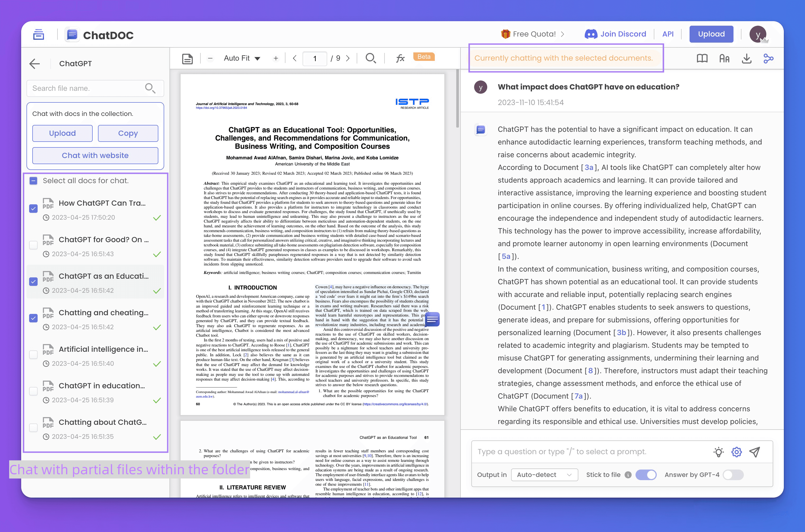Go to next PDF page arrow
Screen dimensions: 805x532
pyautogui.click(x=348, y=58)
